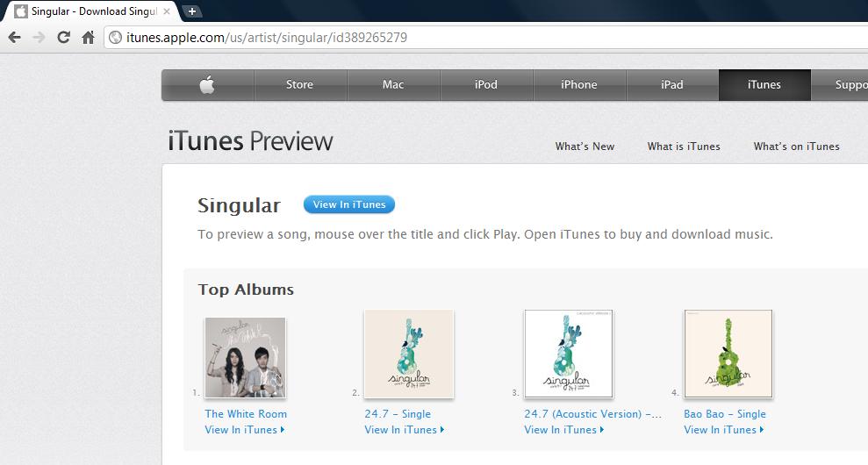This screenshot has width=868, height=465.
Task: Open the 24.7 - Single album title link
Action: point(398,414)
